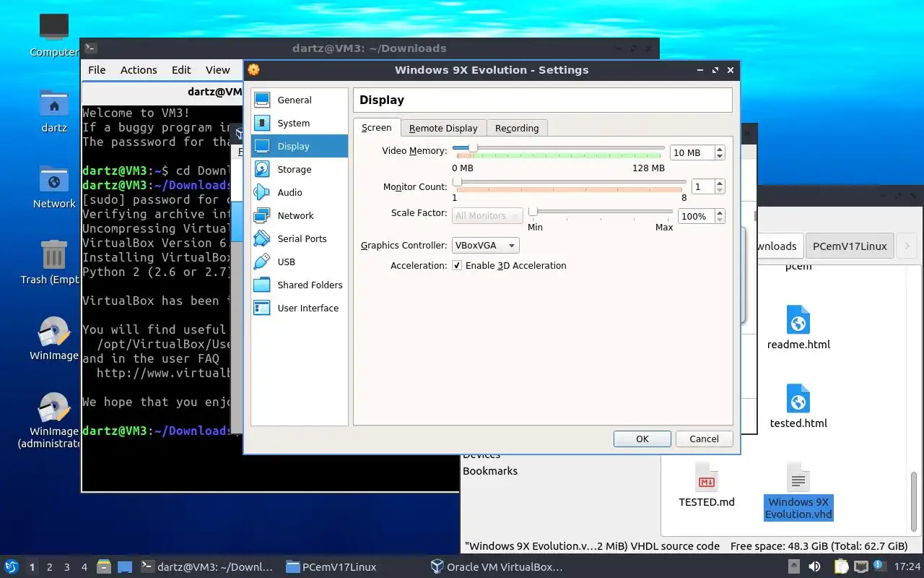Open the System settings category
The width and height of the screenshot is (924, 578).
[299, 123]
